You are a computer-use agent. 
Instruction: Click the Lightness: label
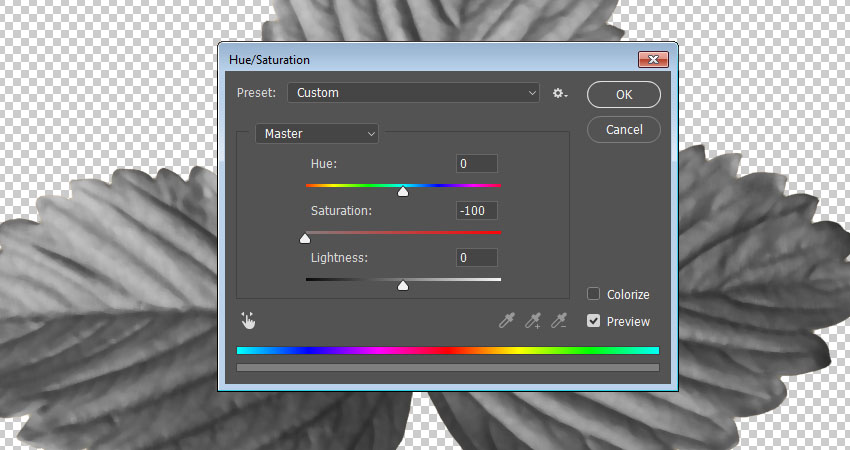339,258
